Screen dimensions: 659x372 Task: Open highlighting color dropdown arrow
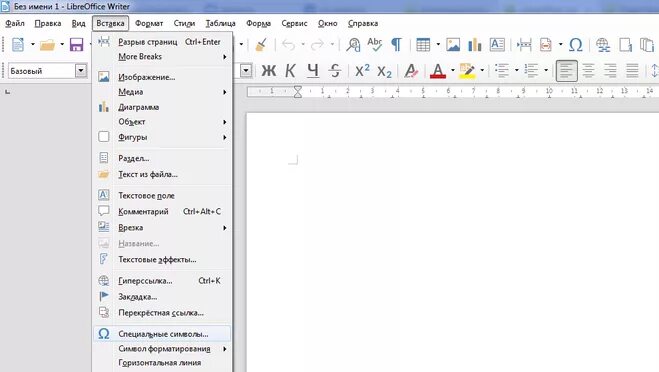point(482,70)
